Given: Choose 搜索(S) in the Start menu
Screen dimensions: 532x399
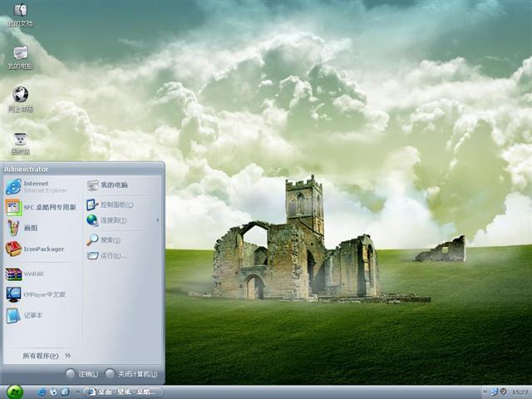Looking at the screenshot, I should 110,240.
